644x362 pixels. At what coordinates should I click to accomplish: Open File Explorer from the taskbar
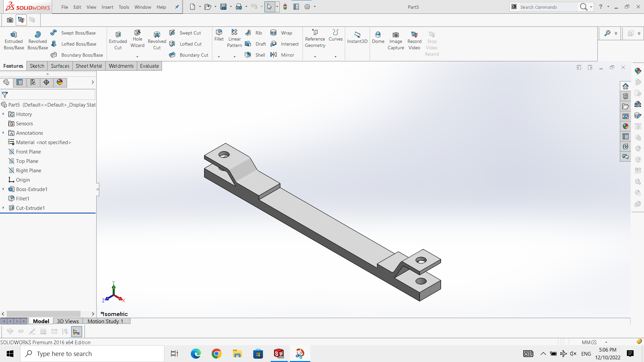click(x=237, y=354)
